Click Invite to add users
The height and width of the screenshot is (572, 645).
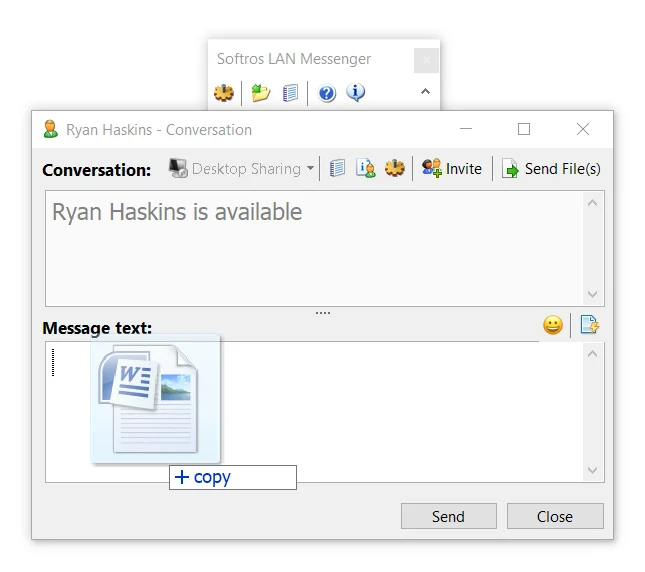(452, 169)
